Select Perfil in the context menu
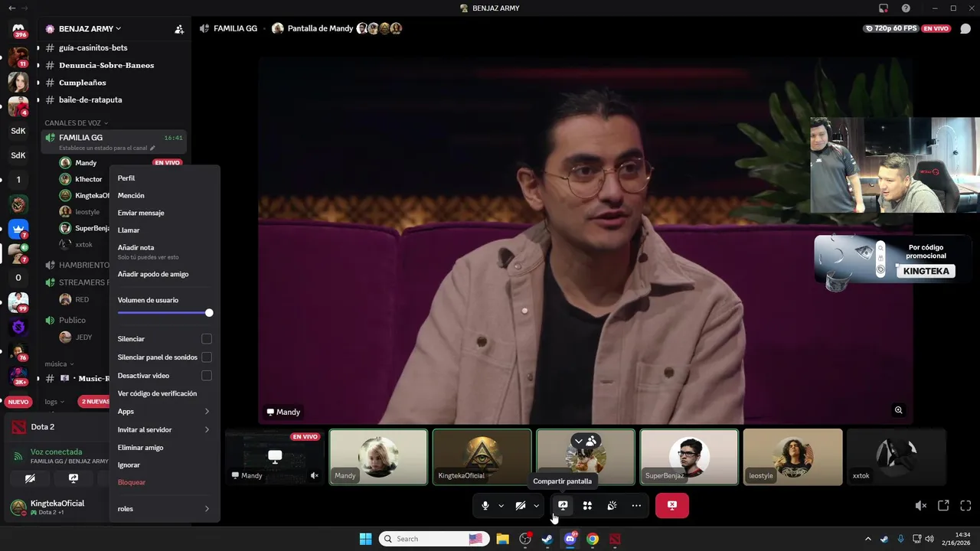Screen dimensions: 980x551 (x=165, y=178)
